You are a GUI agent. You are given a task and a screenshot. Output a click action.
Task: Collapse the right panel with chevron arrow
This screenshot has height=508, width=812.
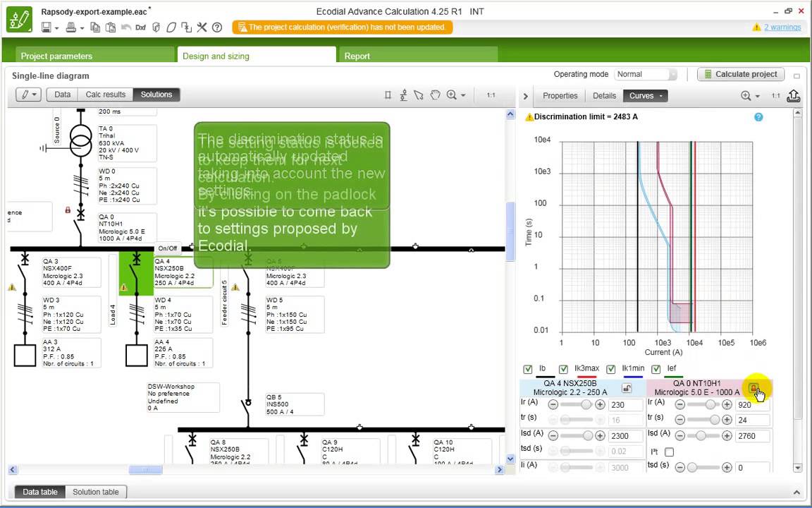526,97
